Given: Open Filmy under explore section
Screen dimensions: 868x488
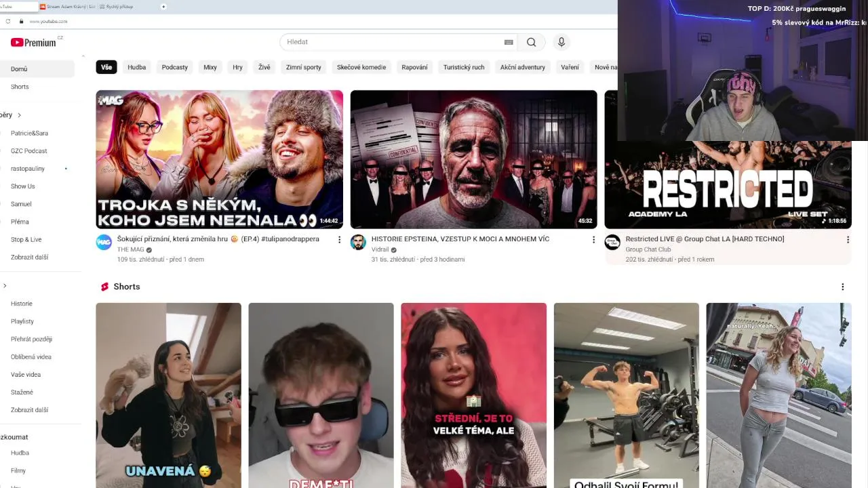Looking at the screenshot, I should tap(18, 470).
